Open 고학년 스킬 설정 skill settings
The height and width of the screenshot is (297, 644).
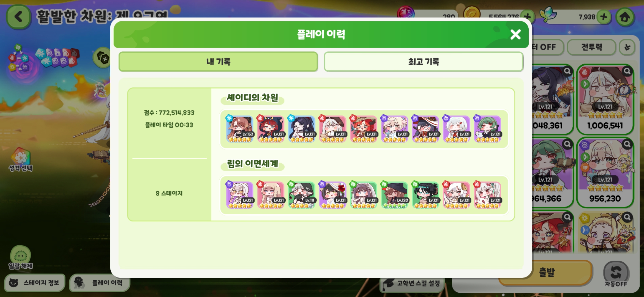[412, 283]
